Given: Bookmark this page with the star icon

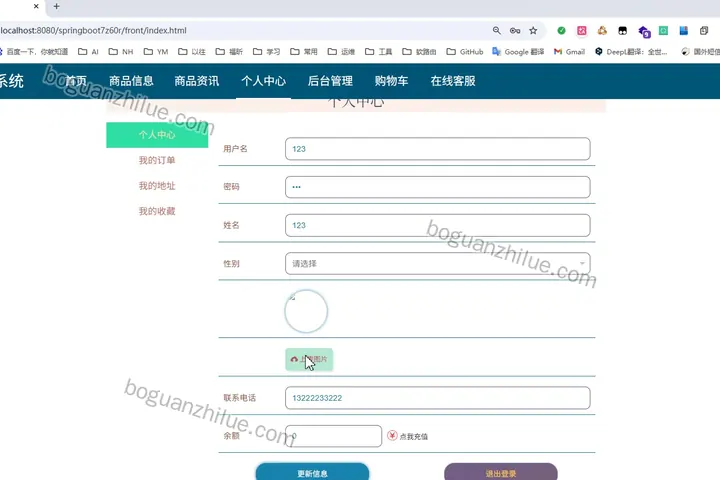Looking at the screenshot, I should (533, 30).
